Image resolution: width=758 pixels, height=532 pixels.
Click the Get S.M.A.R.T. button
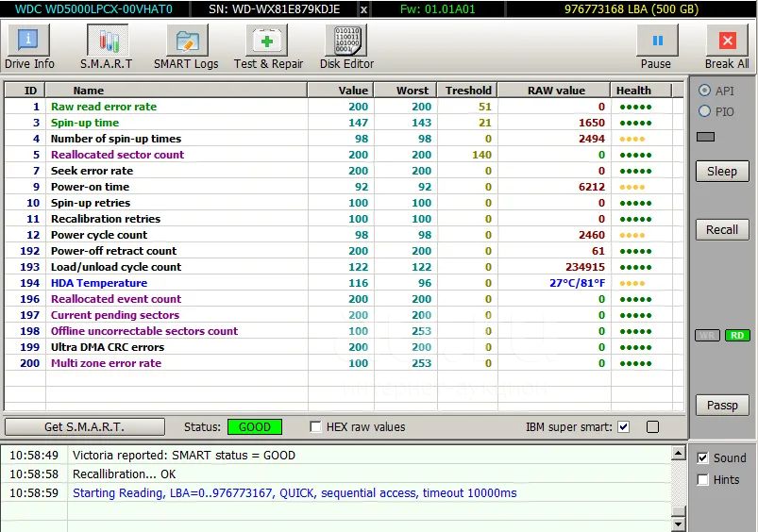point(85,426)
